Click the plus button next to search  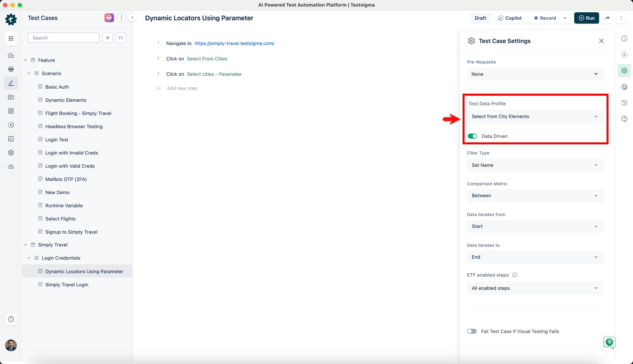point(108,38)
